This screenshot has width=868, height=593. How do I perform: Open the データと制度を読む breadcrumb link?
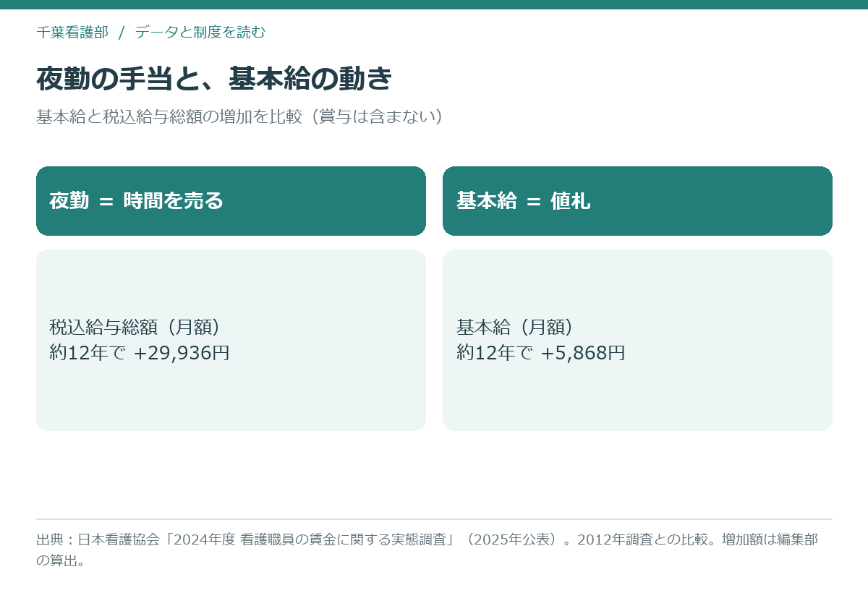click(x=200, y=33)
